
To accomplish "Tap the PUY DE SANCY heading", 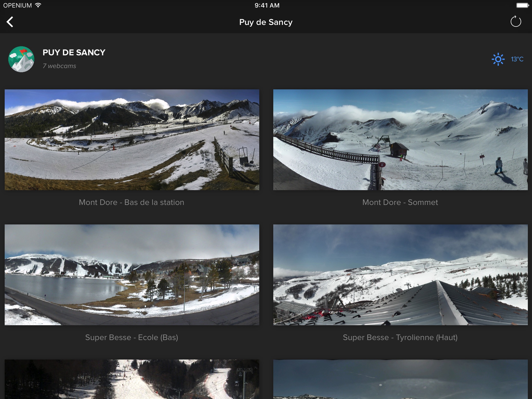I will (74, 52).
